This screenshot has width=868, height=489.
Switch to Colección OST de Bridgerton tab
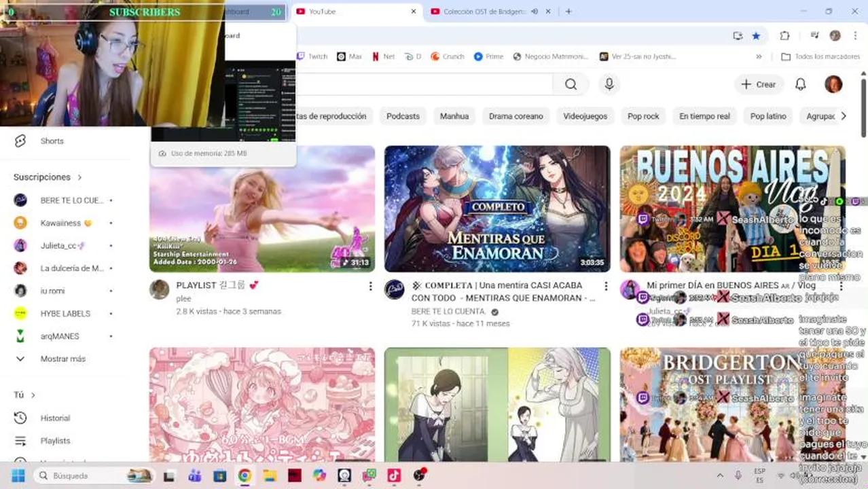pyautogui.click(x=484, y=12)
